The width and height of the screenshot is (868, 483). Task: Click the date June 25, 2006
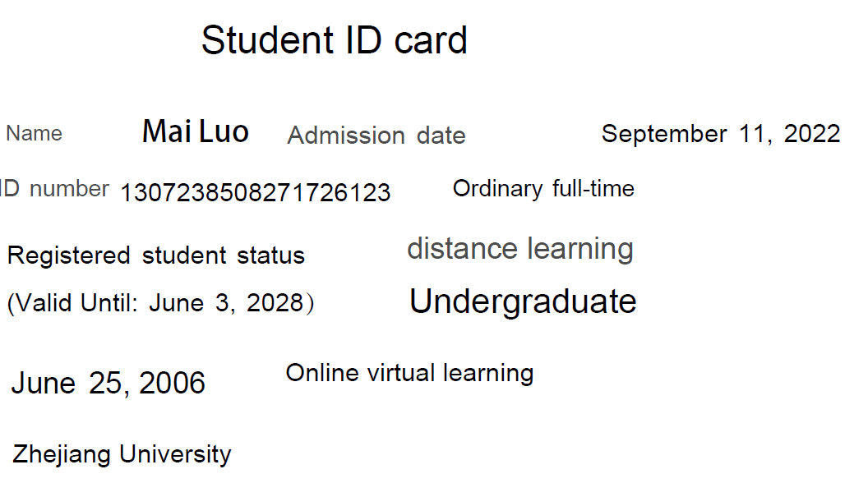tap(108, 383)
